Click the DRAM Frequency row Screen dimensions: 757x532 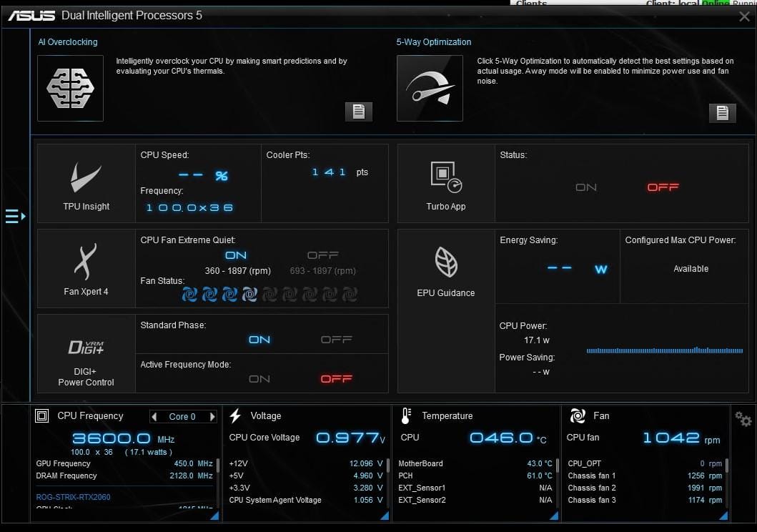point(124,476)
